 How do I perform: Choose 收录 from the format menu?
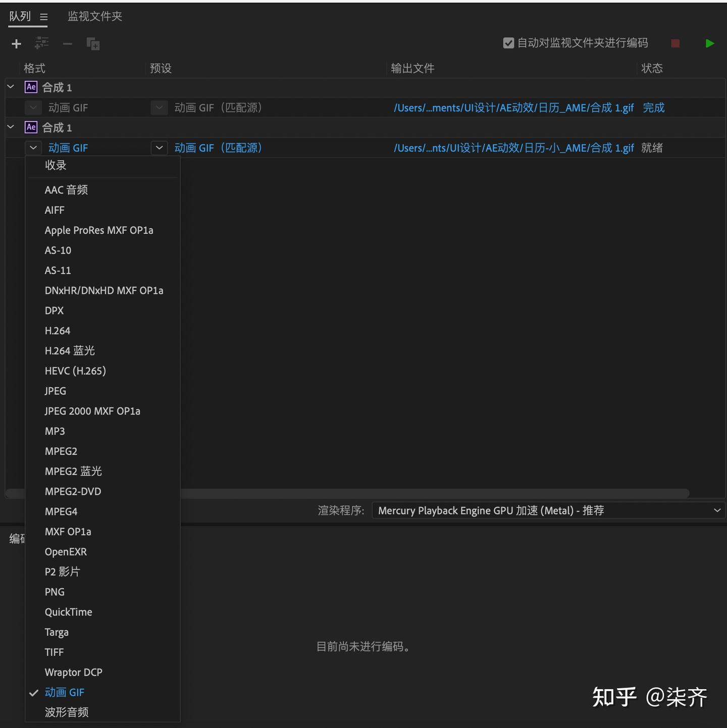pyautogui.click(x=103, y=165)
